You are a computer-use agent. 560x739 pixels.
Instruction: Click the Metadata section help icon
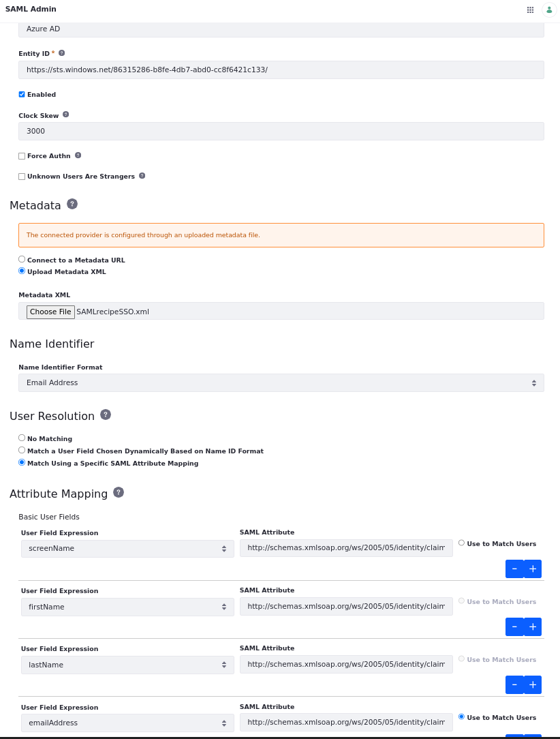click(x=72, y=204)
